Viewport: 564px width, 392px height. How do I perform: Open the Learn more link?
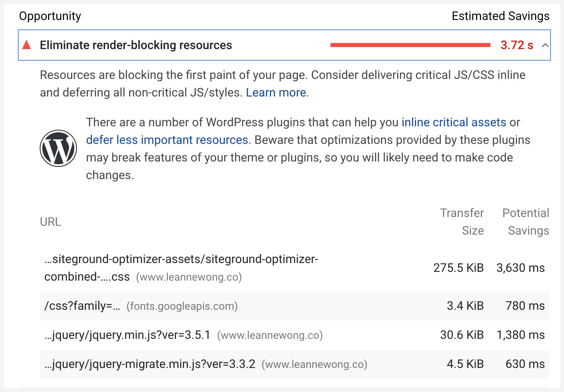point(276,92)
